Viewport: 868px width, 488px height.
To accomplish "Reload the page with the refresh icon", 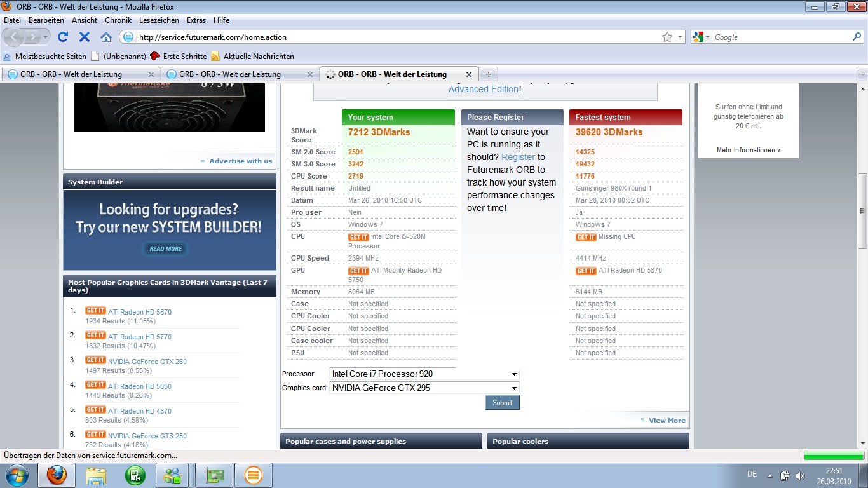I will [63, 37].
